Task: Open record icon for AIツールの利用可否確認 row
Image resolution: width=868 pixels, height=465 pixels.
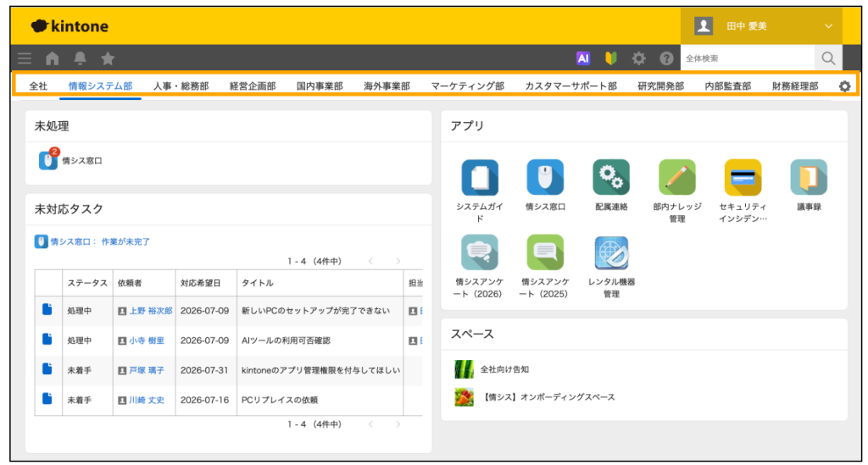Action: pos(47,340)
